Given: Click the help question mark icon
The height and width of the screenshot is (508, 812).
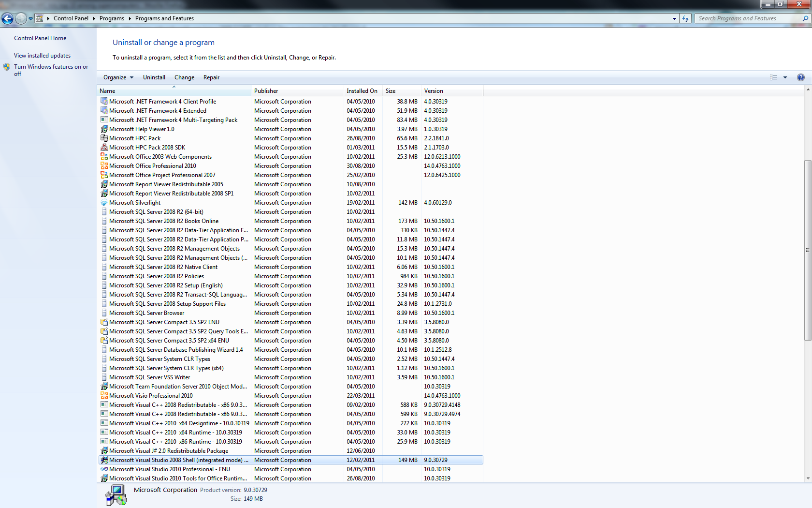Looking at the screenshot, I should pos(800,77).
